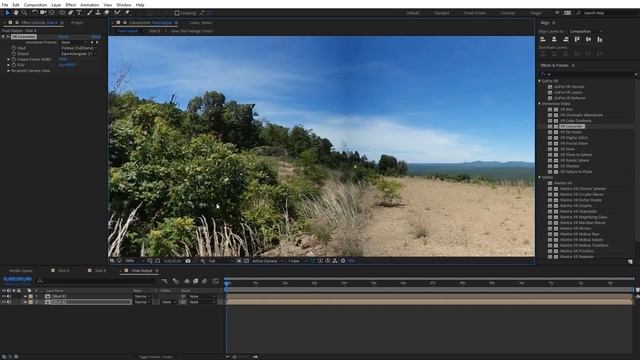This screenshot has height=360, width=640.
Task: Expand the Output Frame Width property
Action: (9, 59)
